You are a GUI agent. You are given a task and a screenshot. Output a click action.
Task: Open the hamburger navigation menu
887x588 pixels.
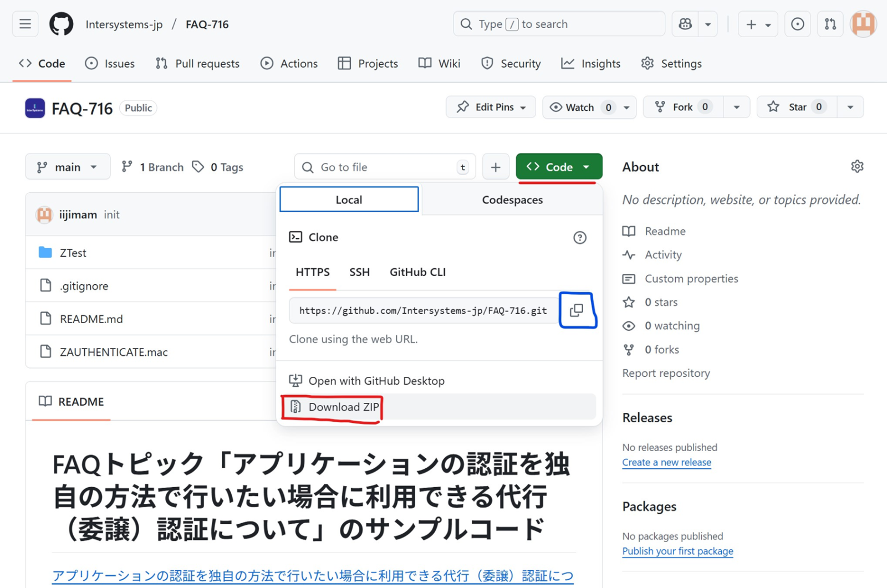pos(25,24)
